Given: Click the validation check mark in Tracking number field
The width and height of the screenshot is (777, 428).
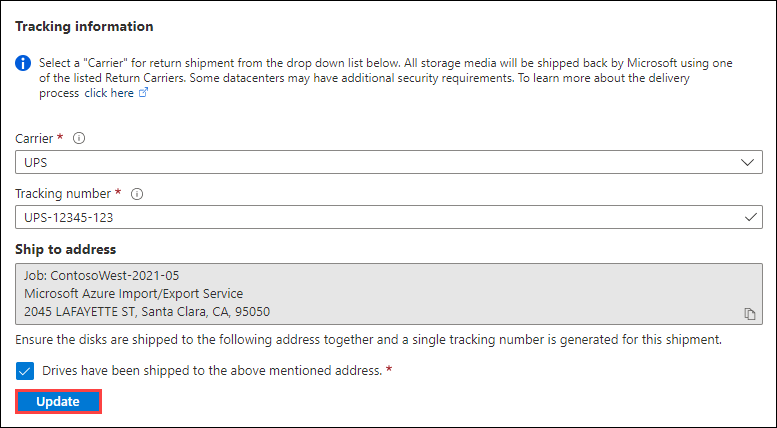Looking at the screenshot, I should pos(751,216).
